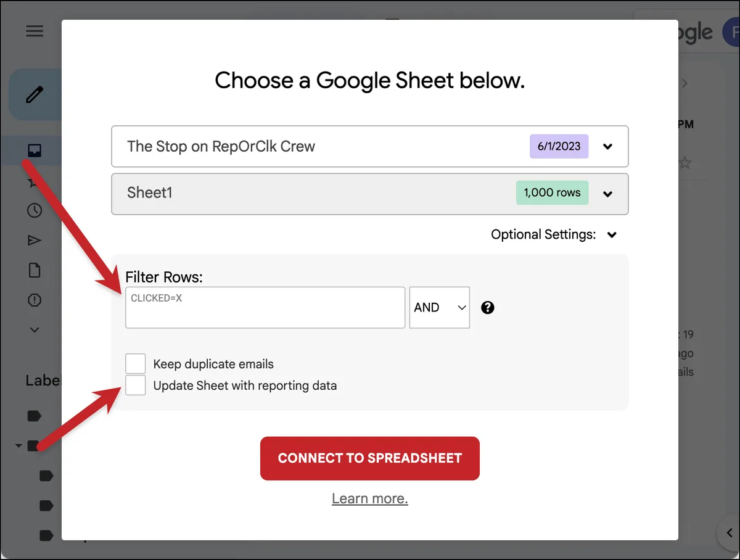Open the AND operator dropdown
Screen dimensions: 740x560
click(440, 307)
